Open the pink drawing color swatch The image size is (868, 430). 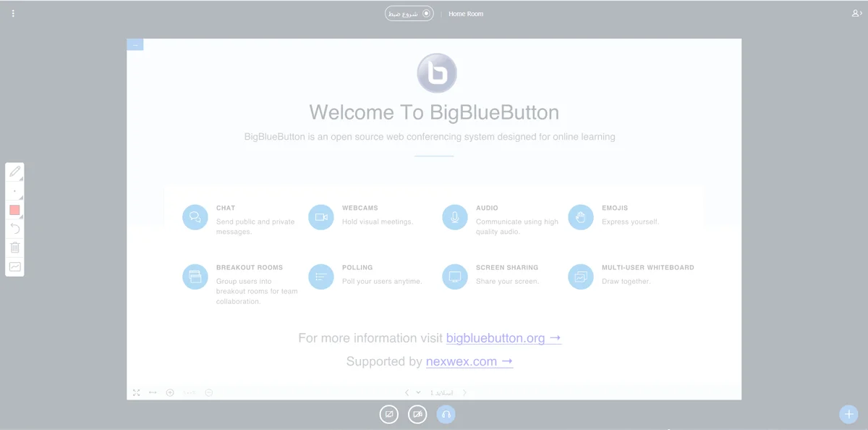point(14,210)
